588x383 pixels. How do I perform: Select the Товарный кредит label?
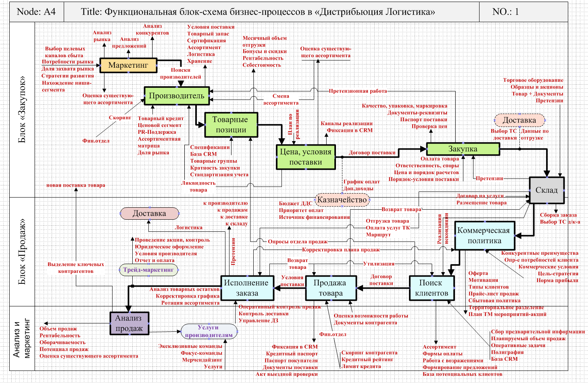coord(161,119)
